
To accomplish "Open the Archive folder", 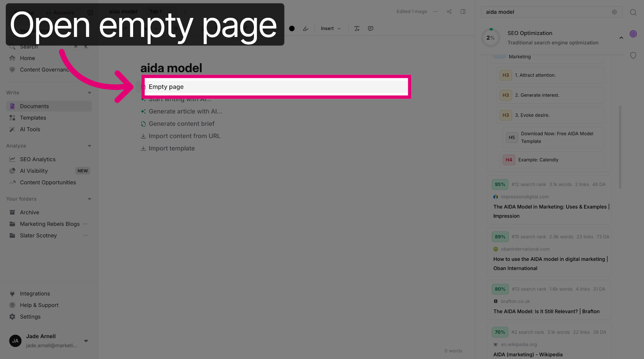I will (49, 212).
